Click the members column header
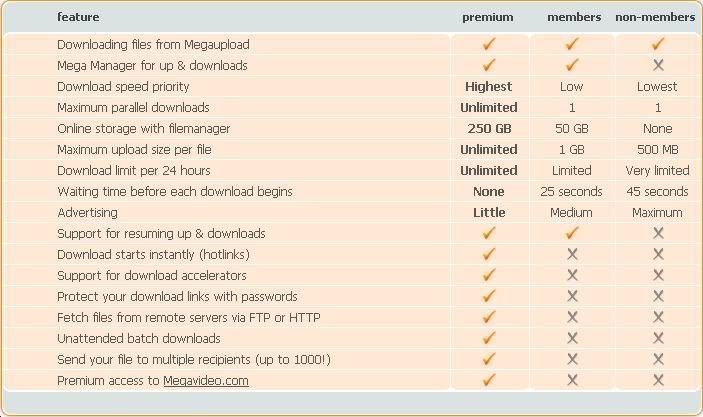This screenshot has height=417, width=703. click(574, 17)
